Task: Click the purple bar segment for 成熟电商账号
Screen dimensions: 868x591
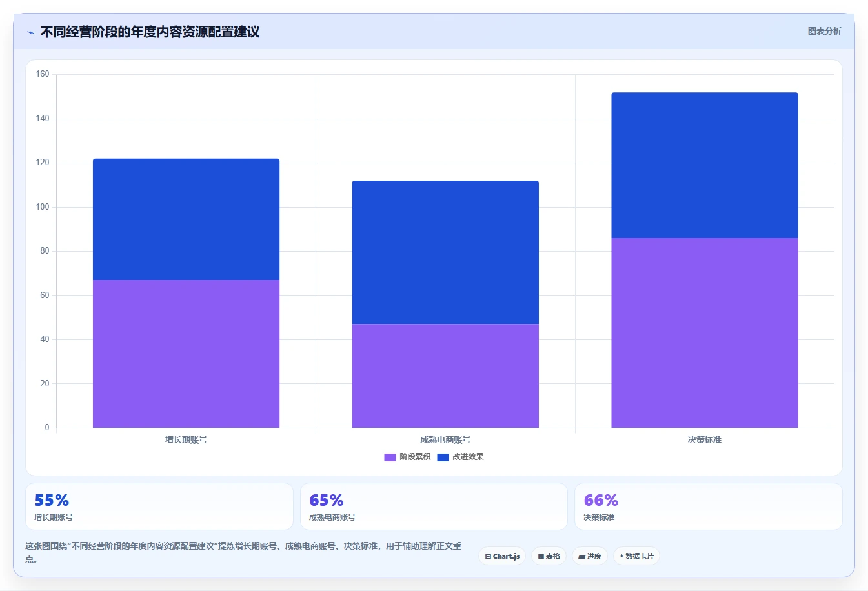Action: (445, 376)
